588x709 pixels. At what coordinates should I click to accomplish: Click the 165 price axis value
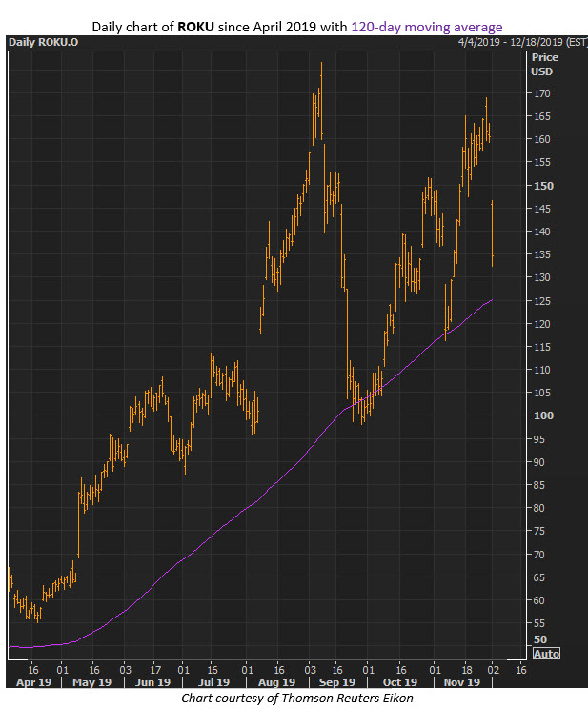pos(542,116)
